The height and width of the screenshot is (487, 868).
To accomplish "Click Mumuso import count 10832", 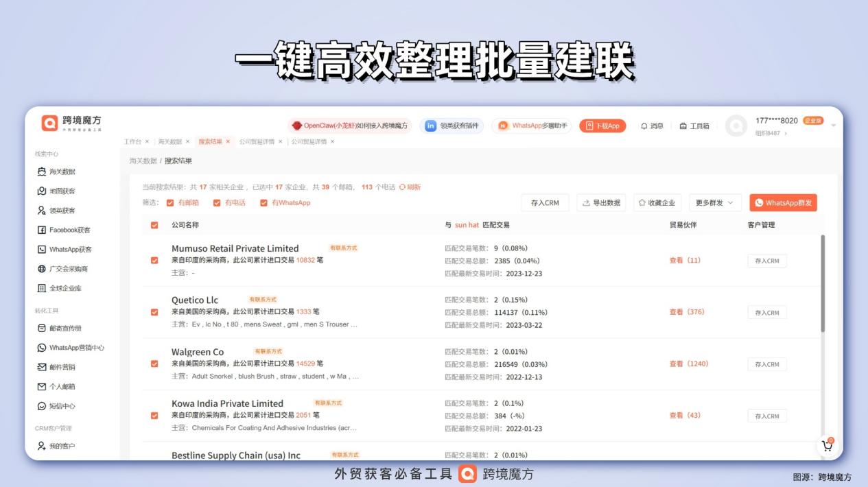I will point(305,261).
